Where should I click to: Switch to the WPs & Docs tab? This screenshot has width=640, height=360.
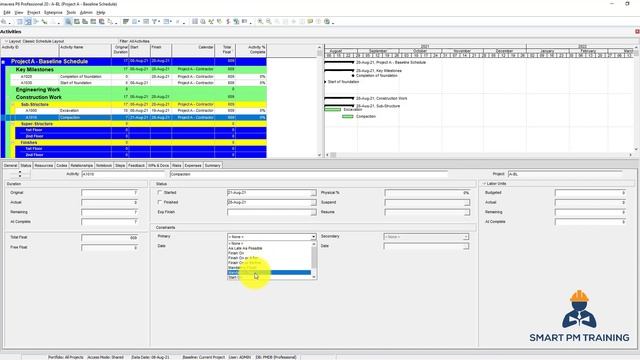pyautogui.click(x=158, y=165)
